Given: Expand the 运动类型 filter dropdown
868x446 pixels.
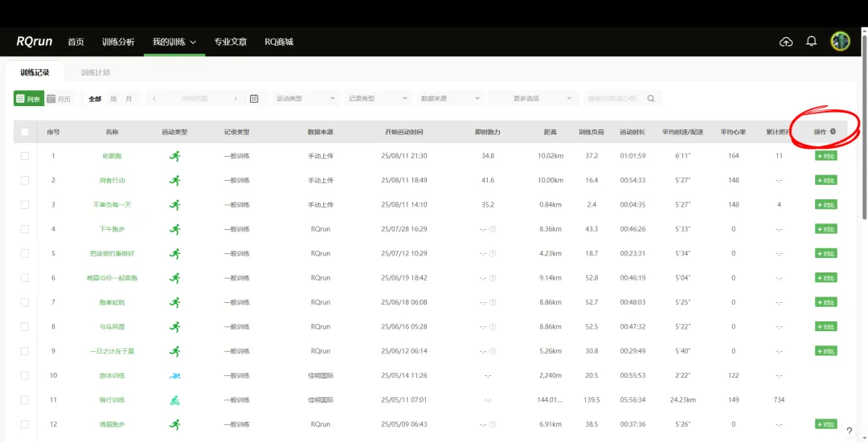Looking at the screenshot, I should tap(305, 99).
